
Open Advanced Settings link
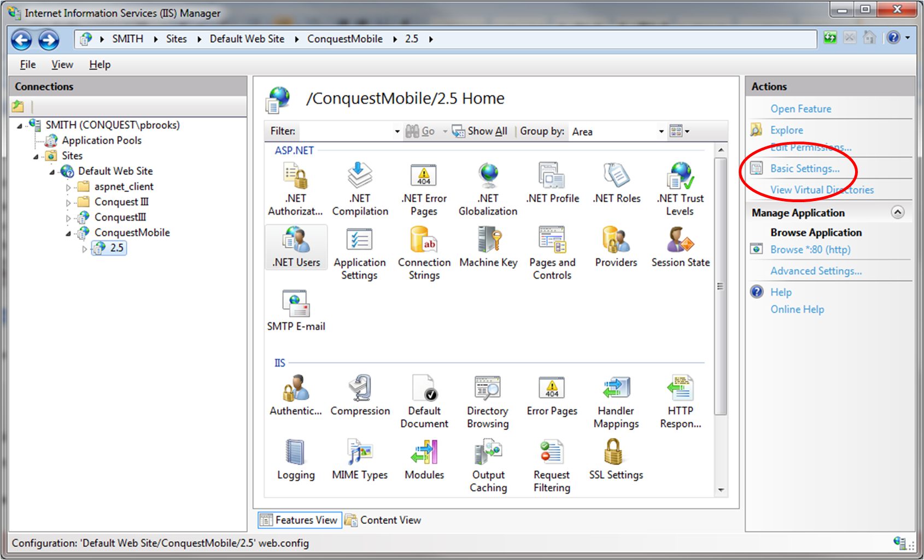pos(816,270)
